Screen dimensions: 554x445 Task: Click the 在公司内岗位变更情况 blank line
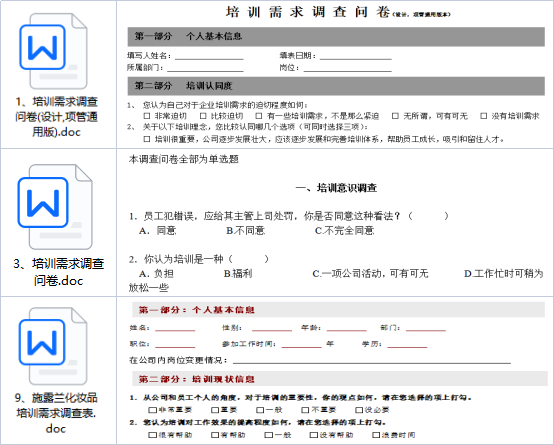click(x=372, y=360)
